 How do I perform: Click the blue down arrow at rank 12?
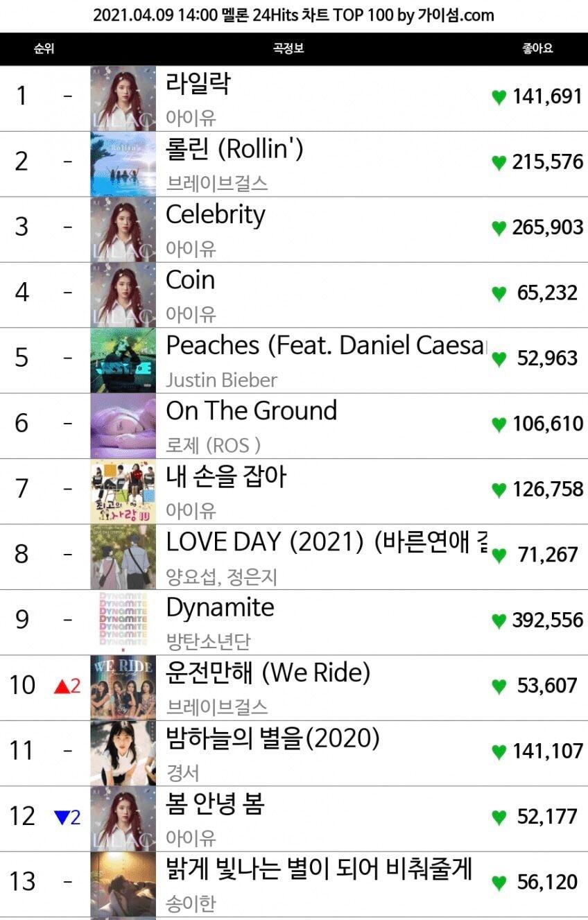[x=62, y=817]
